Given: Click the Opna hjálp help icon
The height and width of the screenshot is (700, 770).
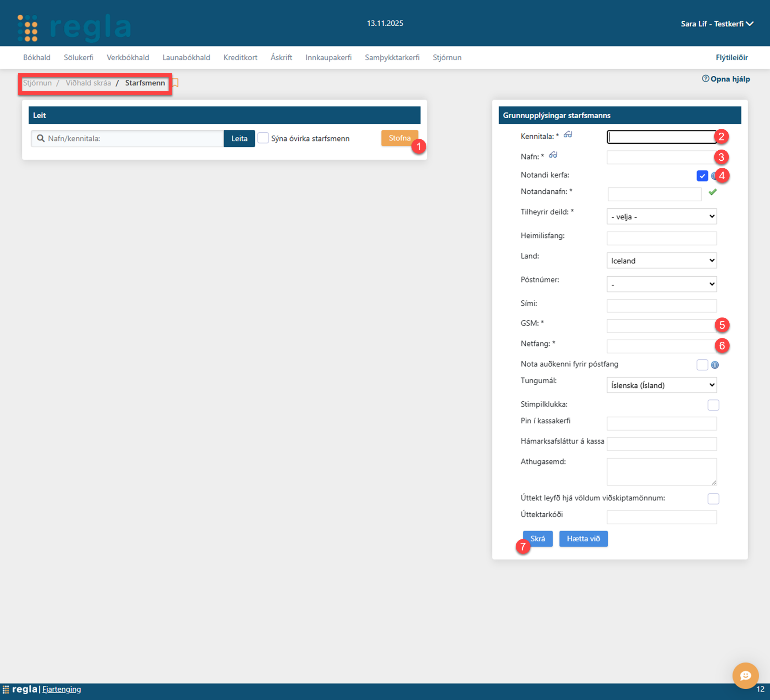Looking at the screenshot, I should [x=705, y=79].
